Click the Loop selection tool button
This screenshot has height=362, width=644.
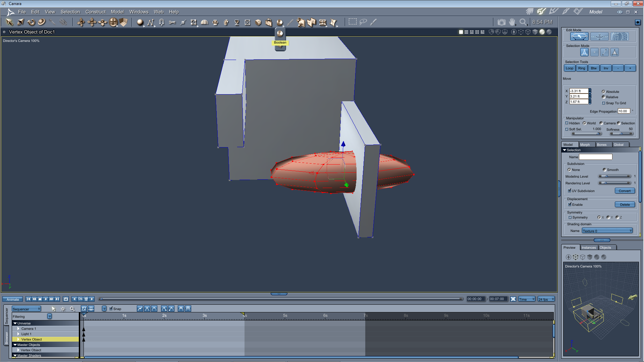[570, 68]
